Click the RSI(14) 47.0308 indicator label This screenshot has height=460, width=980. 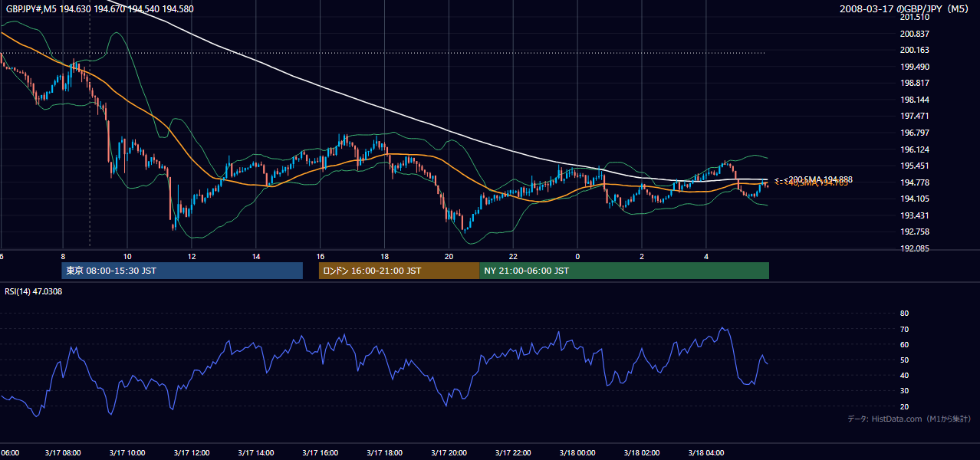(34, 292)
